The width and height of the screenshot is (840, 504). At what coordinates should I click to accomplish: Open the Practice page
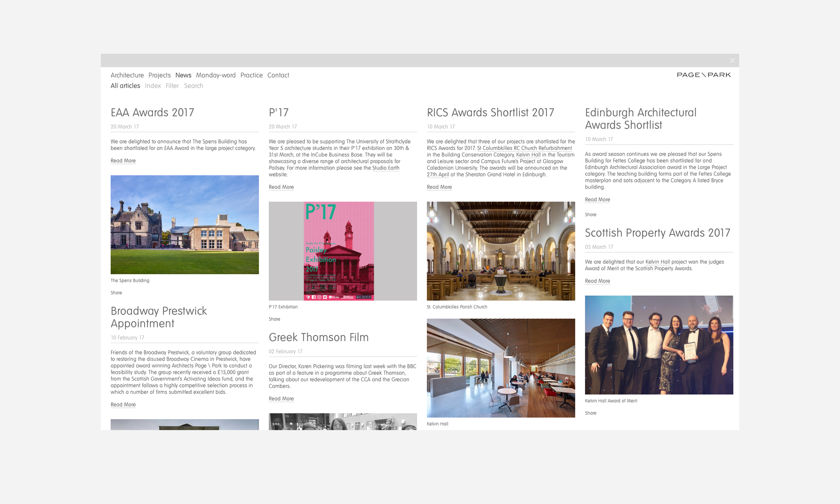252,75
